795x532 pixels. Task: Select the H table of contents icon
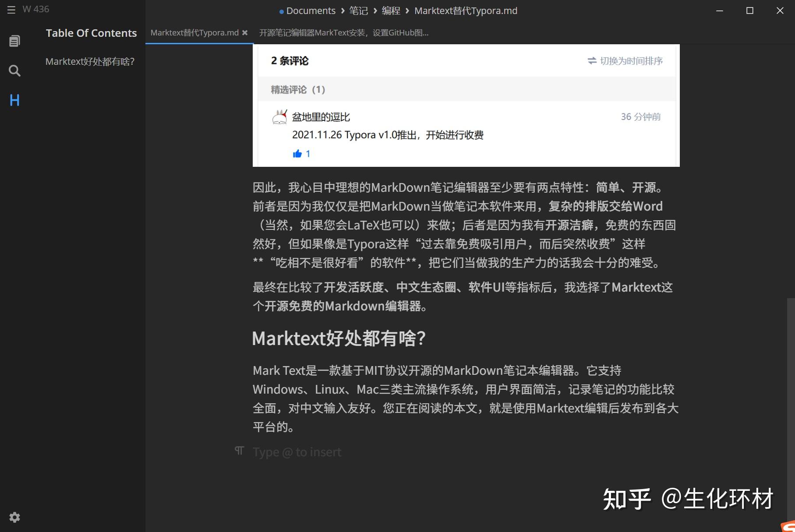tap(14, 100)
